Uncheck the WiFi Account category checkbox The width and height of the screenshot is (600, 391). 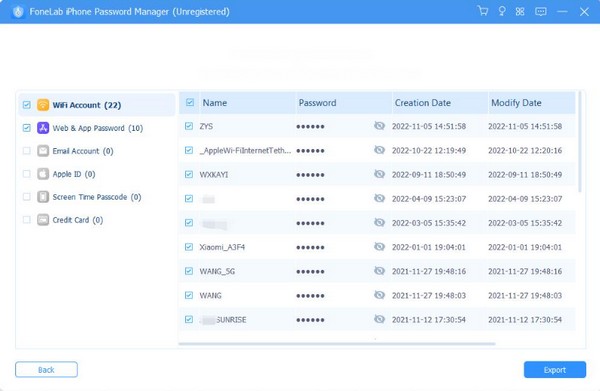[26, 105]
